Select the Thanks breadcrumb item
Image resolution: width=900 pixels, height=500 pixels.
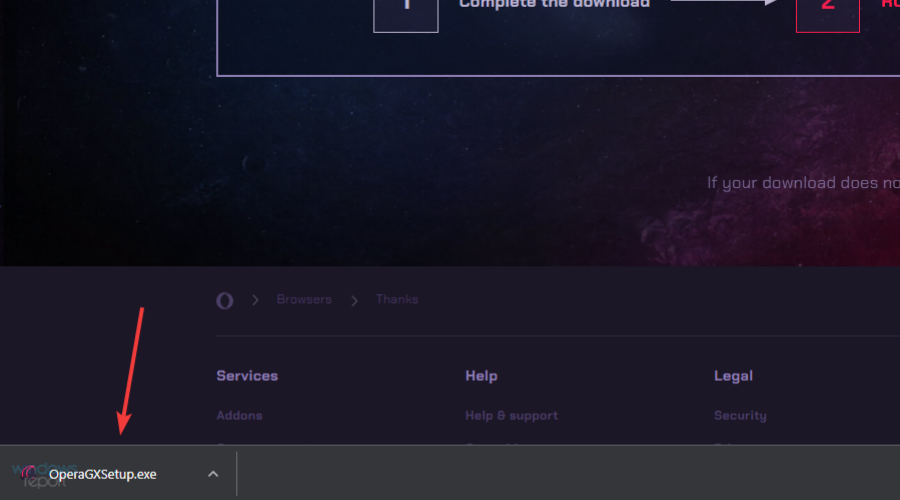(397, 299)
